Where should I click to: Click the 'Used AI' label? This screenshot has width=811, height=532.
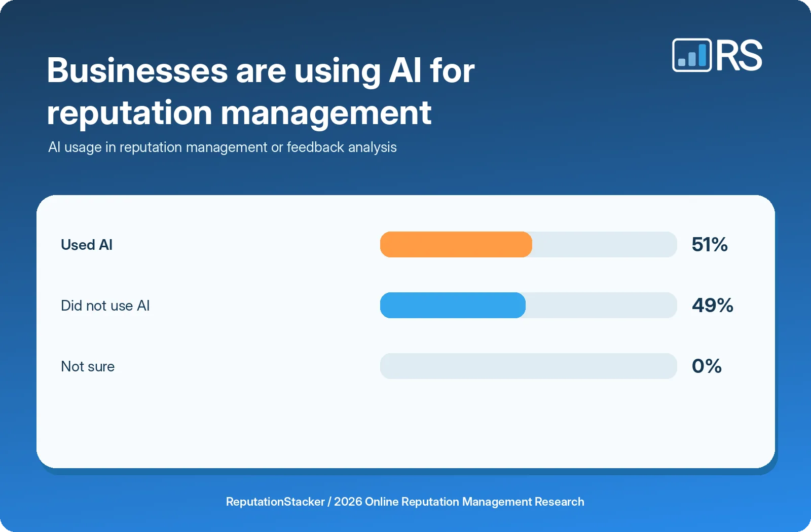click(87, 245)
